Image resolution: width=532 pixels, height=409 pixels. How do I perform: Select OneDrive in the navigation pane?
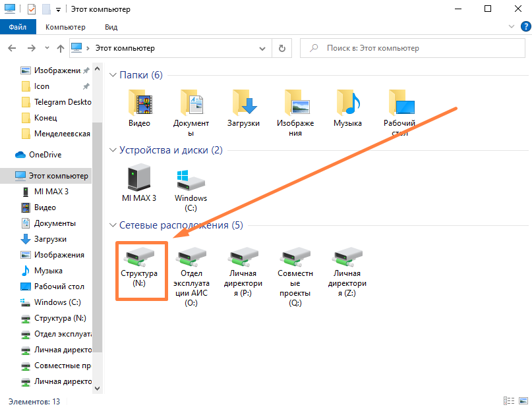point(45,154)
